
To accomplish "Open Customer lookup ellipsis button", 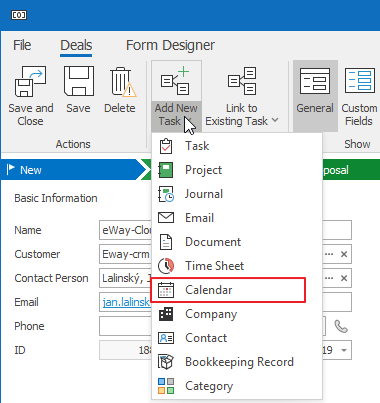I will pos(329,254).
